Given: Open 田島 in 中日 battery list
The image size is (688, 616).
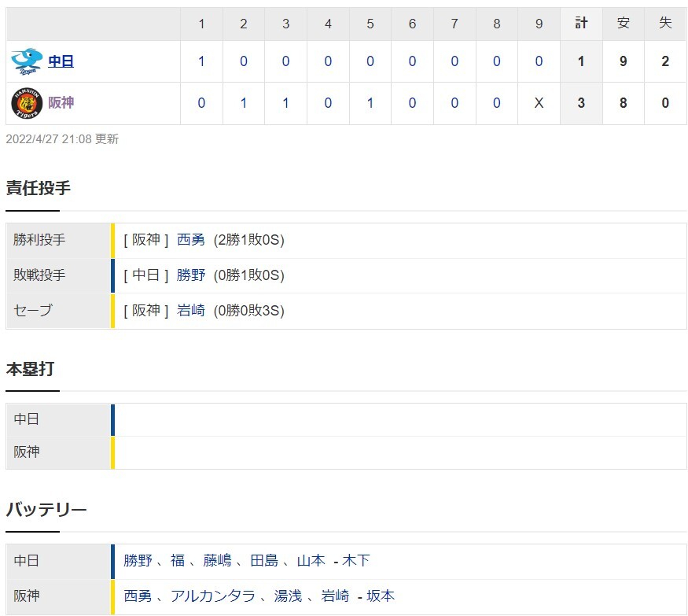Looking at the screenshot, I should (x=264, y=561).
